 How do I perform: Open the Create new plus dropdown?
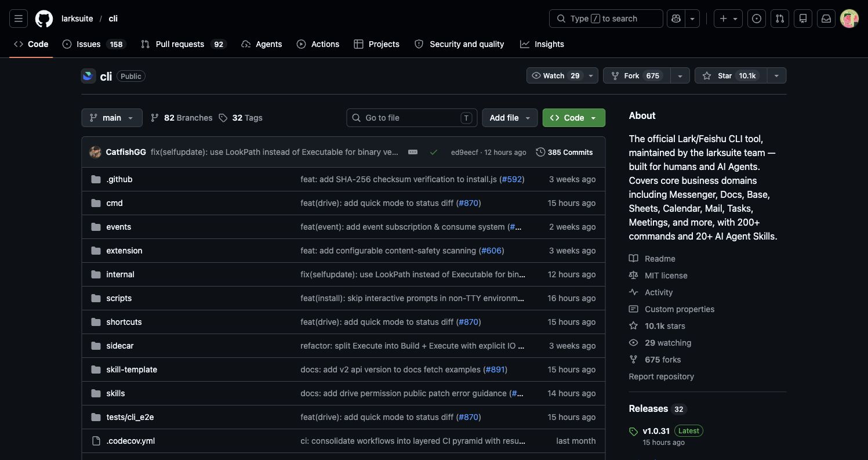tap(728, 19)
